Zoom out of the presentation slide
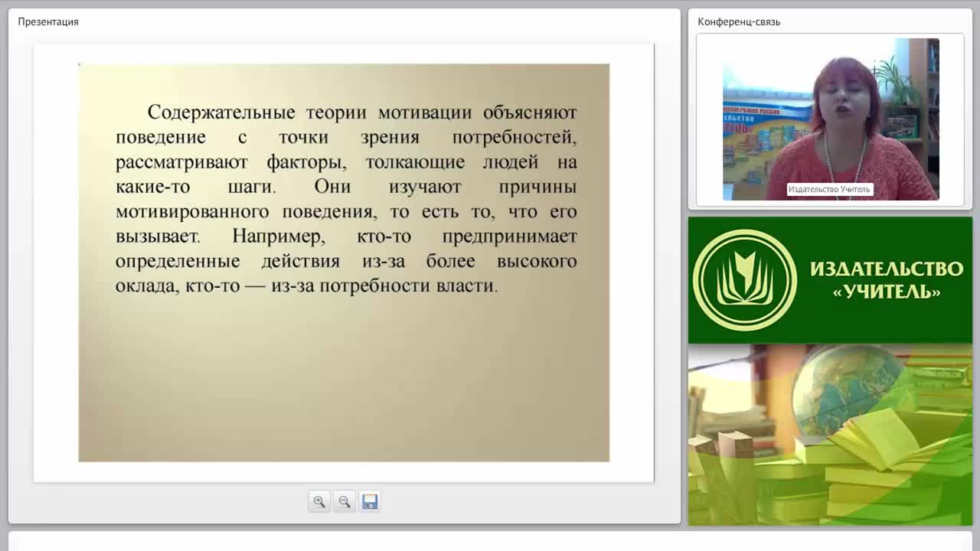 click(345, 501)
